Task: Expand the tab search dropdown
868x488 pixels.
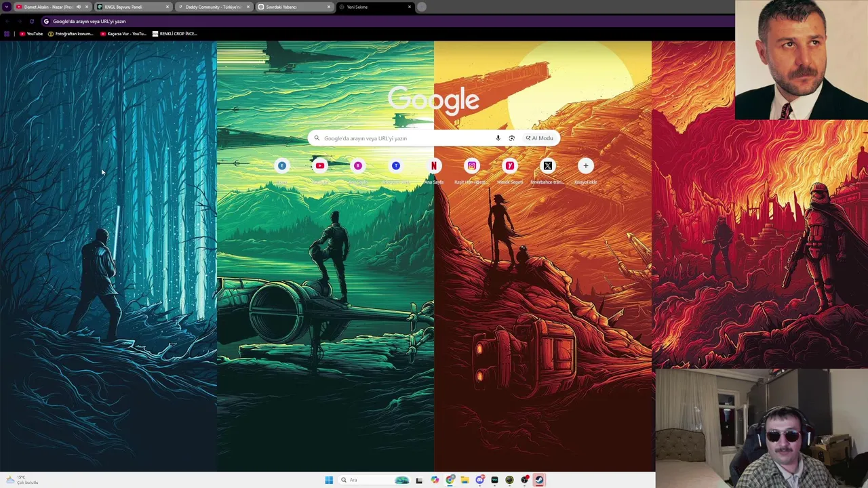Action: [x=6, y=7]
